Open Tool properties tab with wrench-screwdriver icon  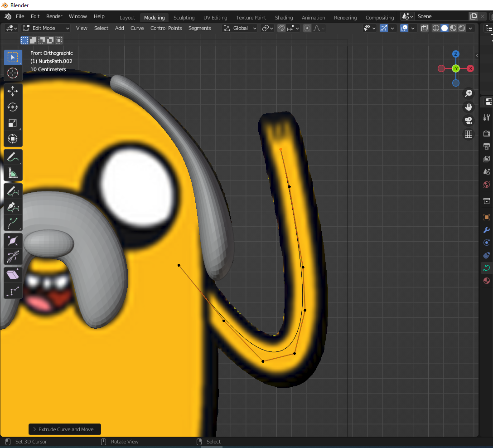[x=487, y=117]
